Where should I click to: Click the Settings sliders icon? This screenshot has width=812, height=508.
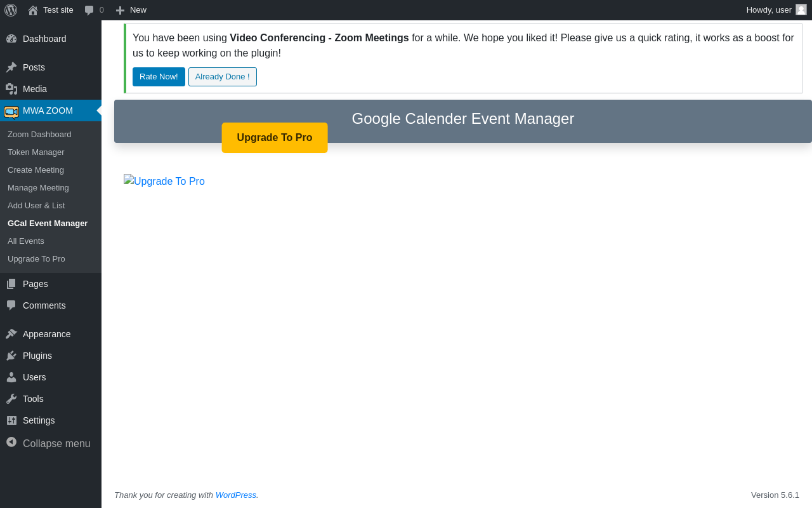pos(11,420)
